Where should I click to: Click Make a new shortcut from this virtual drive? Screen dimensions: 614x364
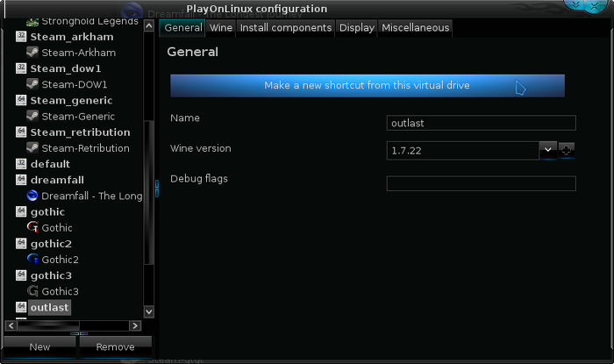368,85
